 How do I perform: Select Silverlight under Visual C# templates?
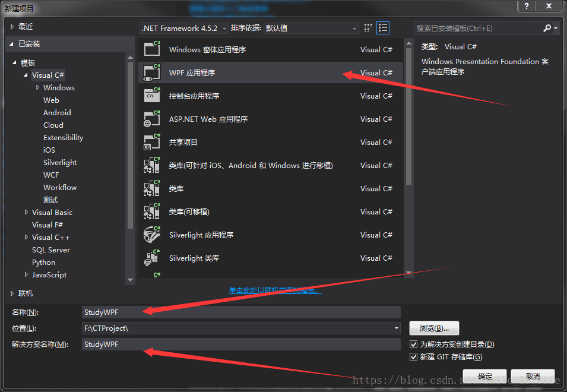point(60,162)
